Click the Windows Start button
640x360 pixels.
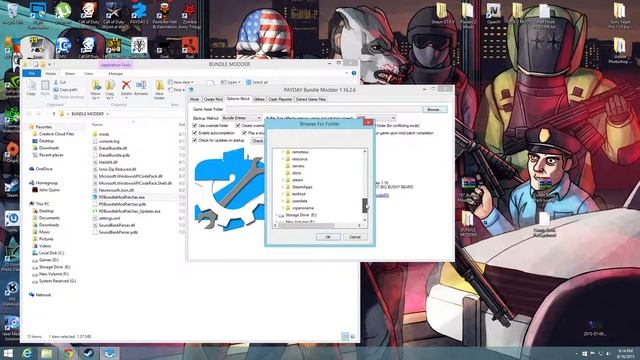[8, 353]
